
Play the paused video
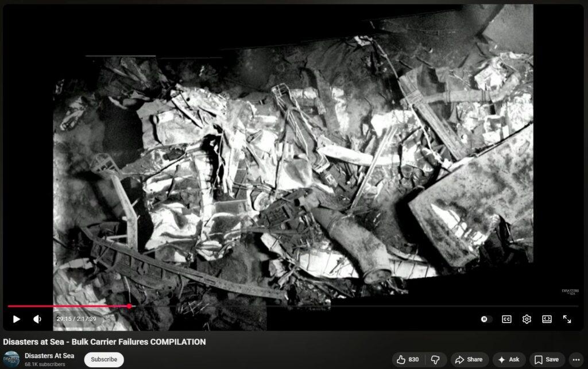pyautogui.click(x=16, y=319)
